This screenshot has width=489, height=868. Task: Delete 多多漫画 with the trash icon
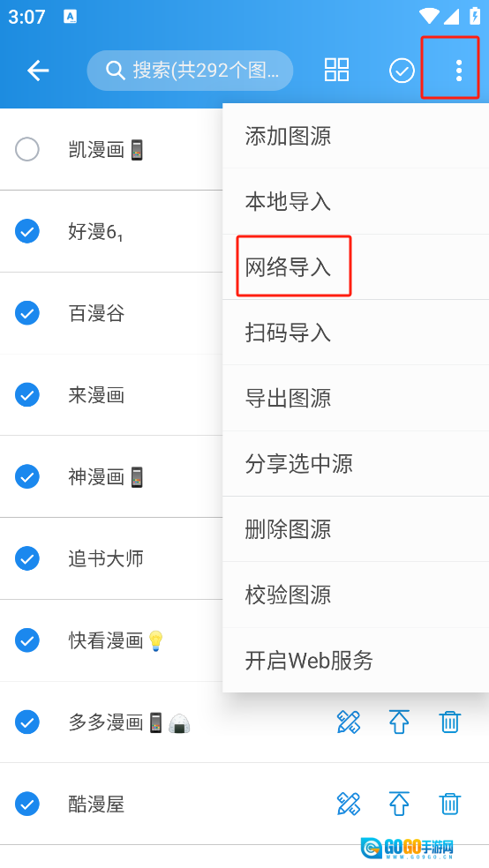pyautogui.click(x=449, y=722)
